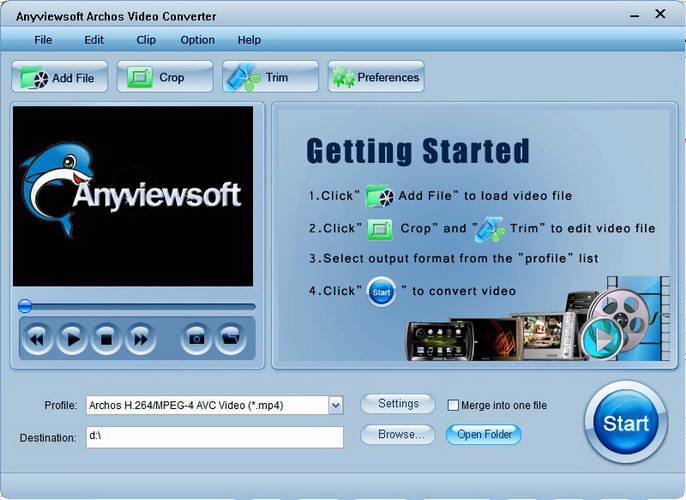Start conversion with the big Start button
The height and width of the screenshot is (500, 686).
626,423
